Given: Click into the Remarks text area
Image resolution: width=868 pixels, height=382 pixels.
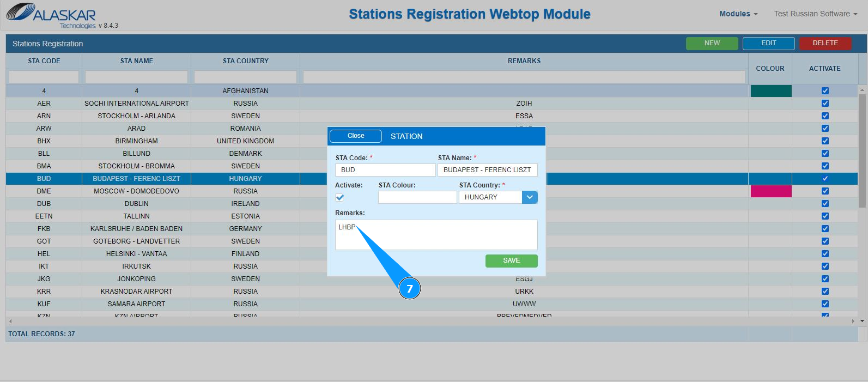Looking at the screenshot, I should tap(436, 235).
